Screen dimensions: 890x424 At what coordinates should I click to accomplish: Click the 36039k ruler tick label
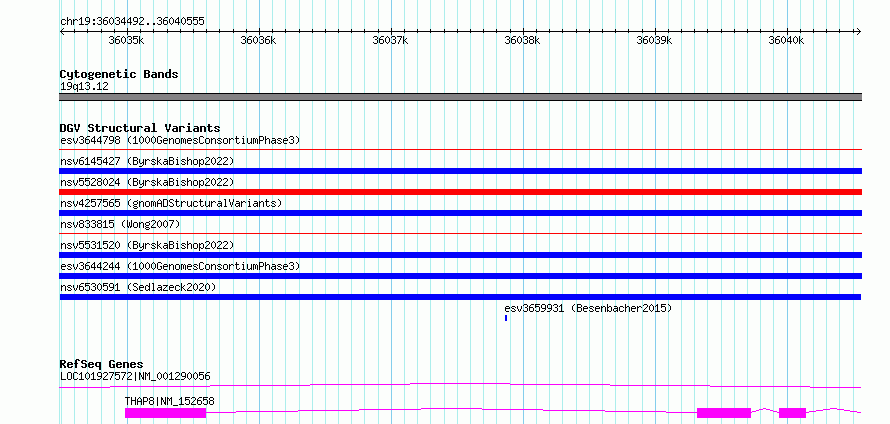tap(654, 40)
